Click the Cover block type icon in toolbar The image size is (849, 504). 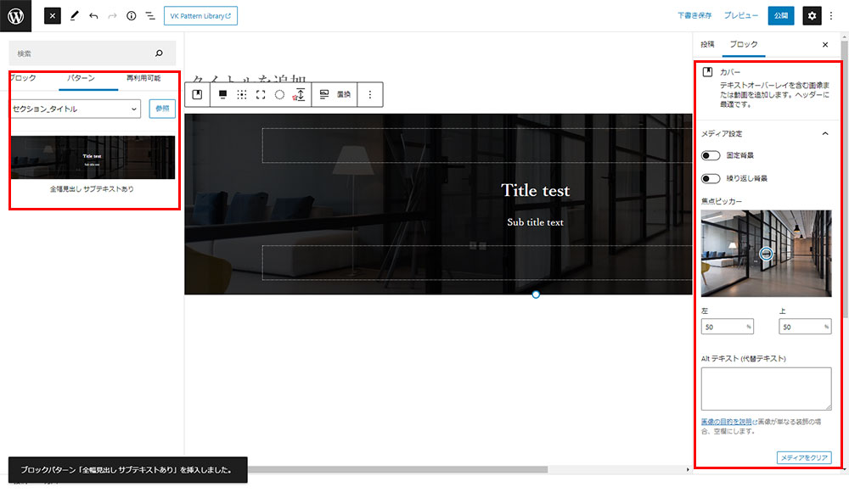pyautogui.click(x=197, y=94)
